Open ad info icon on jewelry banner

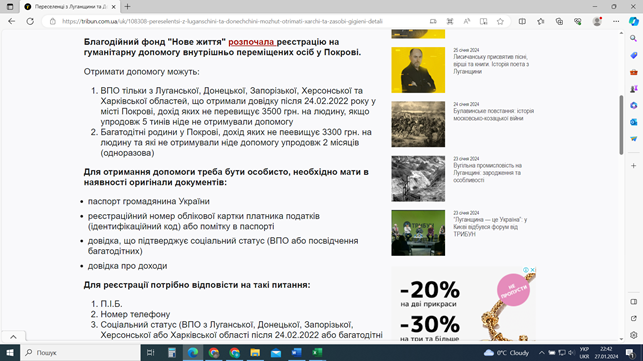click(526, 270)
